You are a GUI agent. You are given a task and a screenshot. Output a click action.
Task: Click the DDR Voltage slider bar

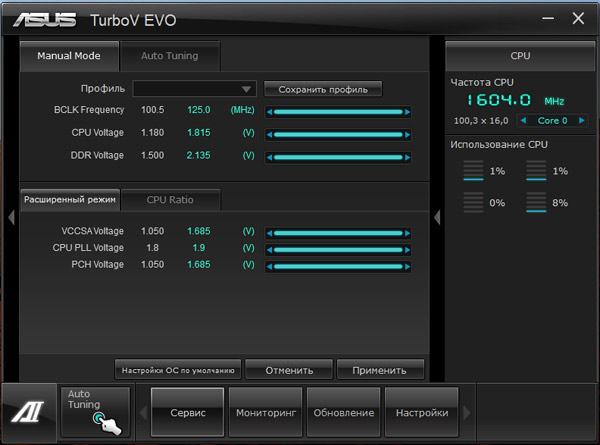coord(338,157)
